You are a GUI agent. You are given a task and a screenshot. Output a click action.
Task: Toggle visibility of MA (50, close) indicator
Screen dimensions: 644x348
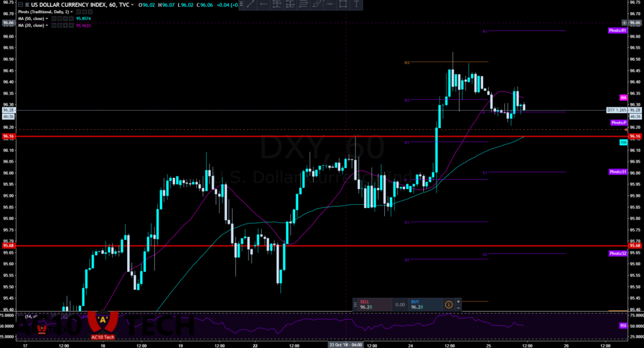(54, 18)
